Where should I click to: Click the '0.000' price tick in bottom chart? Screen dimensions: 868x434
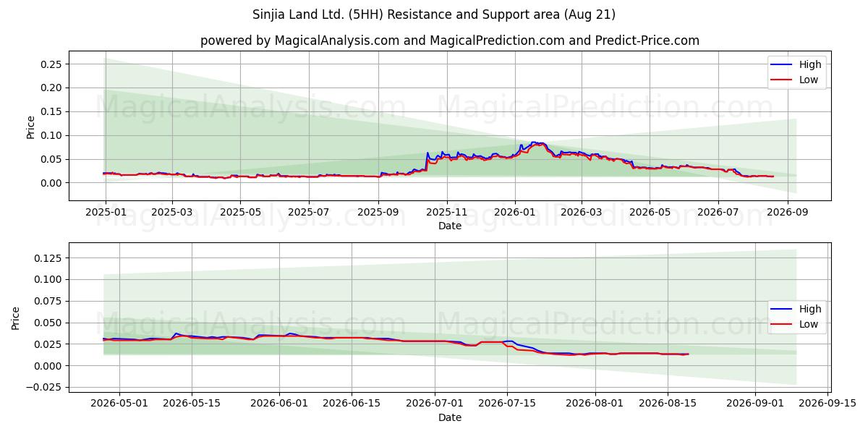(x=49, y=366)
